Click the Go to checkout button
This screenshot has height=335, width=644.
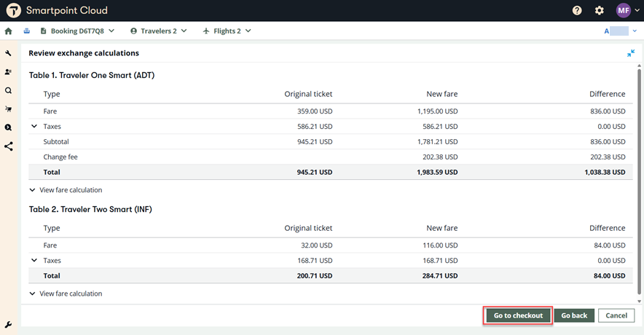coord(518,315)
